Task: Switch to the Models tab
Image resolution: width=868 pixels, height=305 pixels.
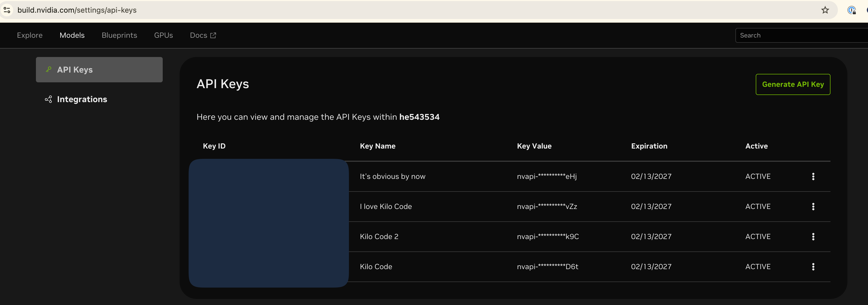Action: point(72,35)
